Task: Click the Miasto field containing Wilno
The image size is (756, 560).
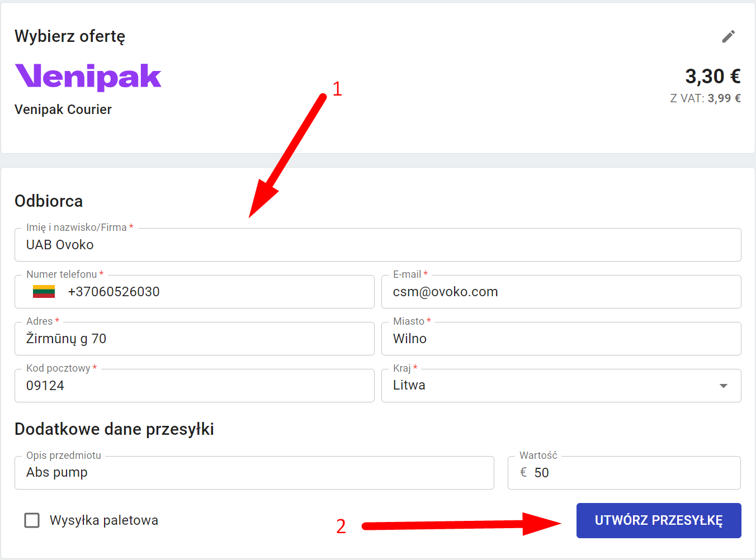Action: 561,339
